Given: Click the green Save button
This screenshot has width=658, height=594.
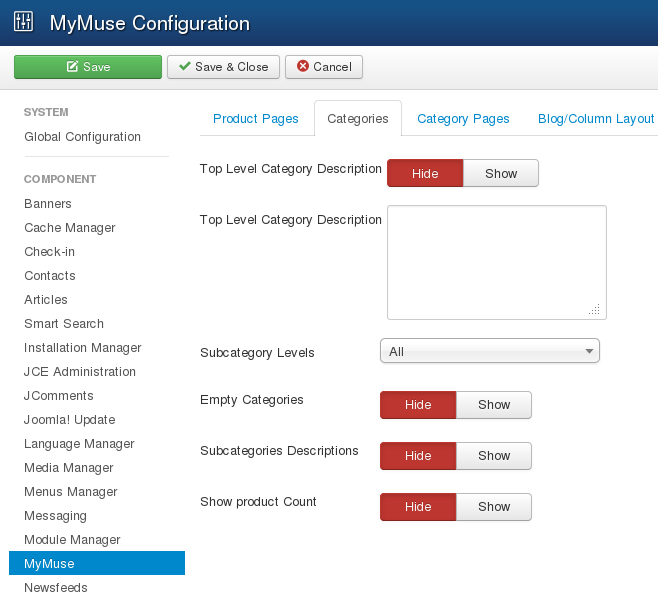Looking at the screenshot, I should [x=88, y=67].
